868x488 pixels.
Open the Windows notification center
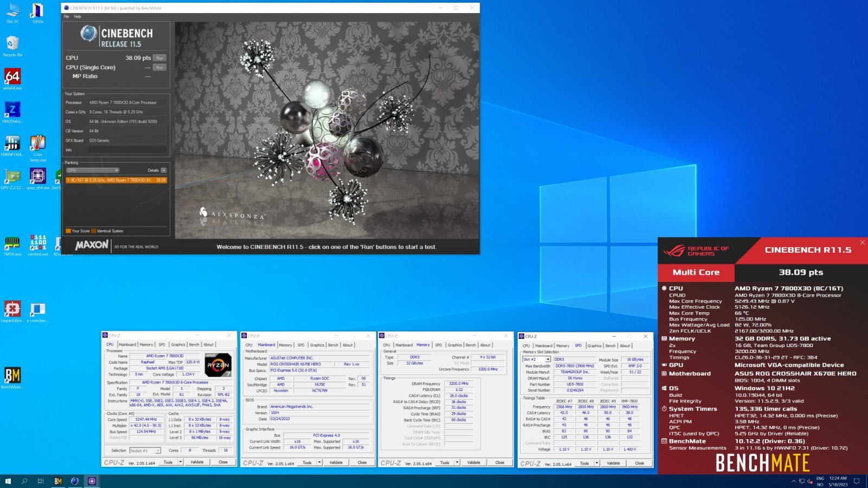[857, 481]
